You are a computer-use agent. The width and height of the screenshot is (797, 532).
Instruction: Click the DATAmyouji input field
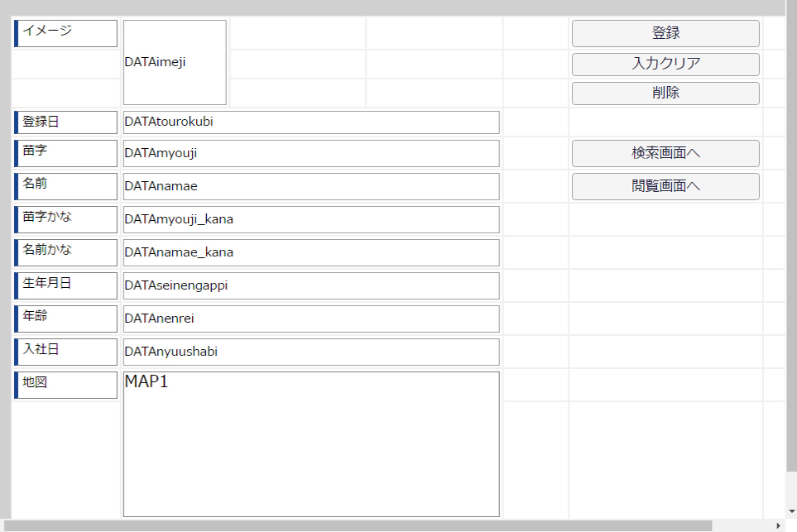click(x=311, y=153)
